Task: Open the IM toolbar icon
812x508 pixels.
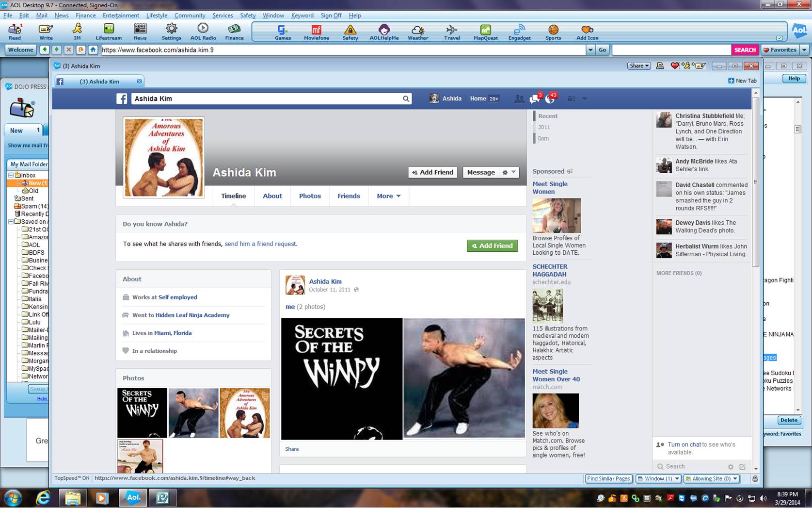Action: (x=77, y=32)
